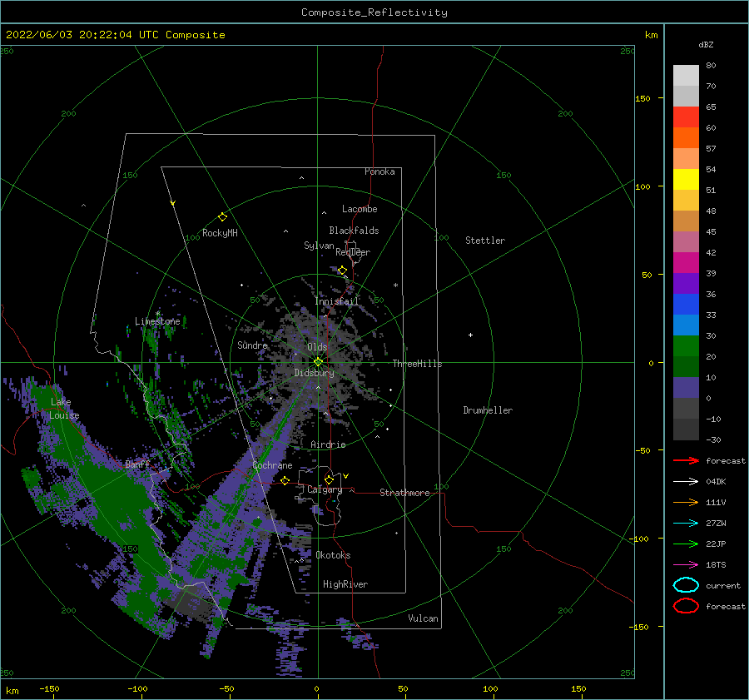Click the Lake Louise label
Viewport: 749px width, 700px height.
point(64,409)
